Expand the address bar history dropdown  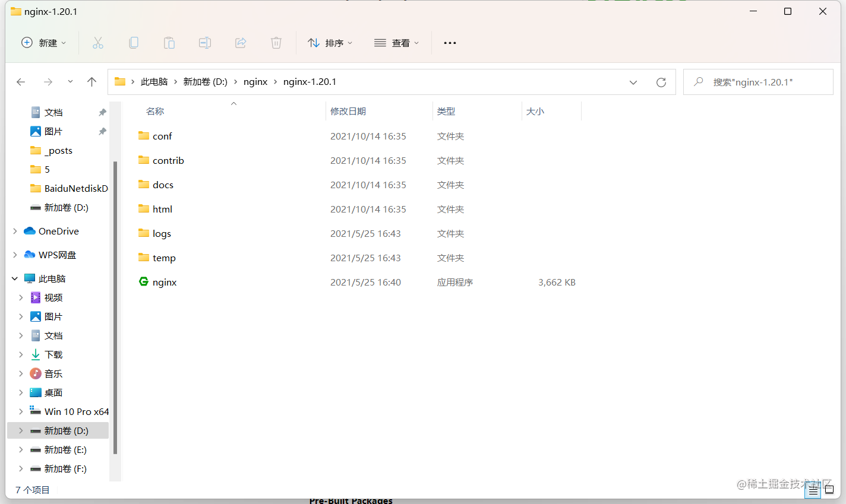tap(633, 83)
